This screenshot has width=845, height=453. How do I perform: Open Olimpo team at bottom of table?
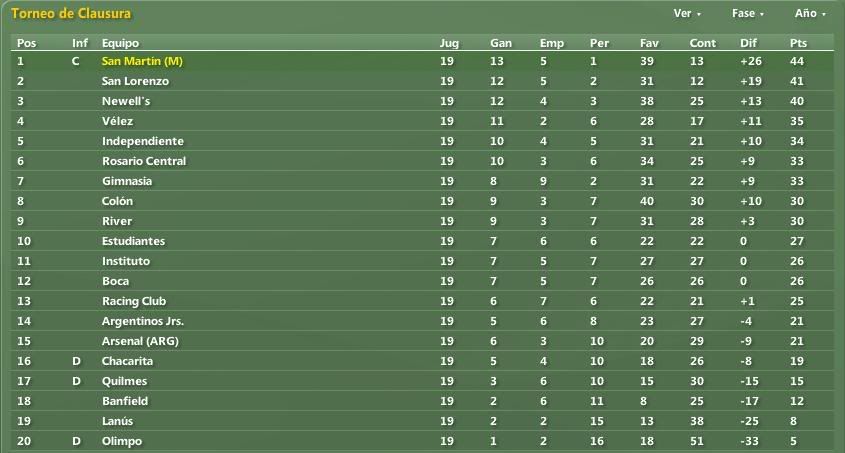[x=122, y=441]
